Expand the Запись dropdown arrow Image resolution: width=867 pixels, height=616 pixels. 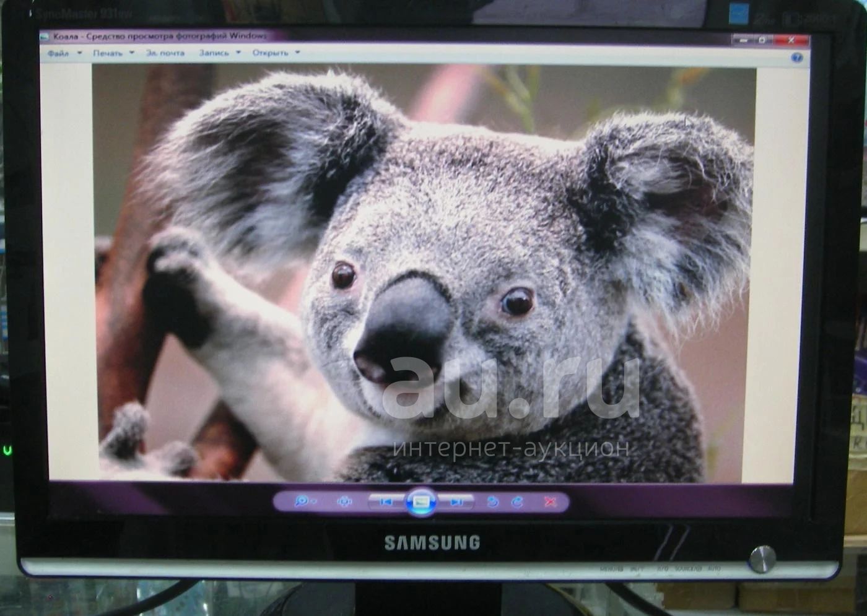pos(238,53)
